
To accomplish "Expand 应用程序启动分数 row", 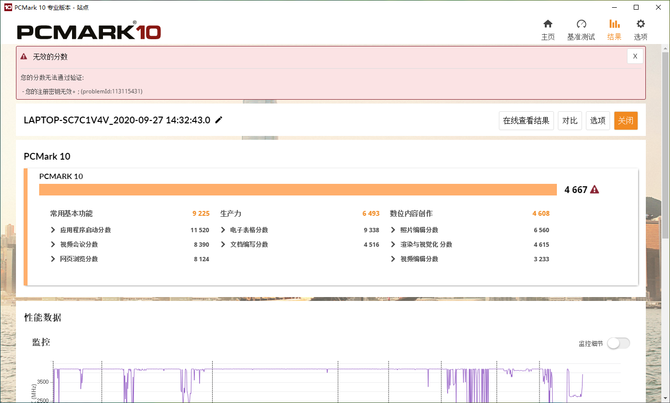I will pyautogui.click(x=53, y=229).
